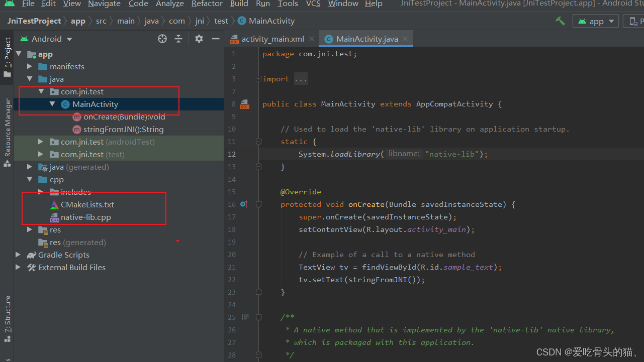
Task: Click the Collapse All icon in Project panel
Action: click(x=178, y=39)
